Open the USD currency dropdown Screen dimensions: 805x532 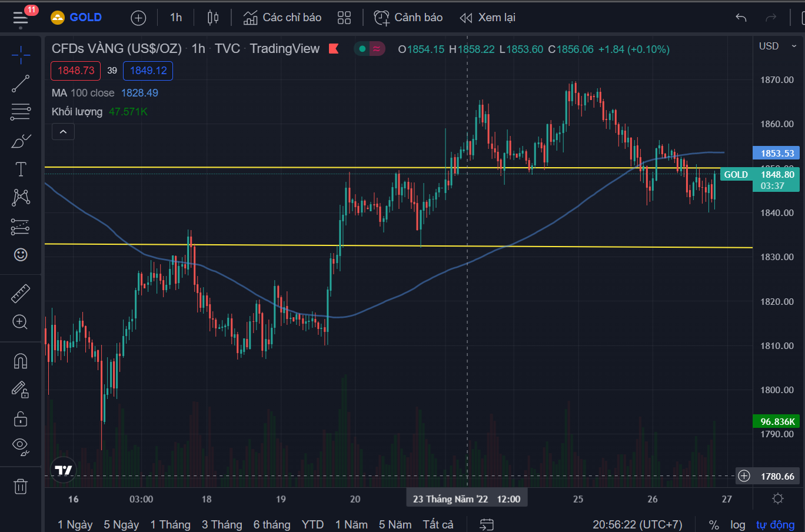click(777, 46)
